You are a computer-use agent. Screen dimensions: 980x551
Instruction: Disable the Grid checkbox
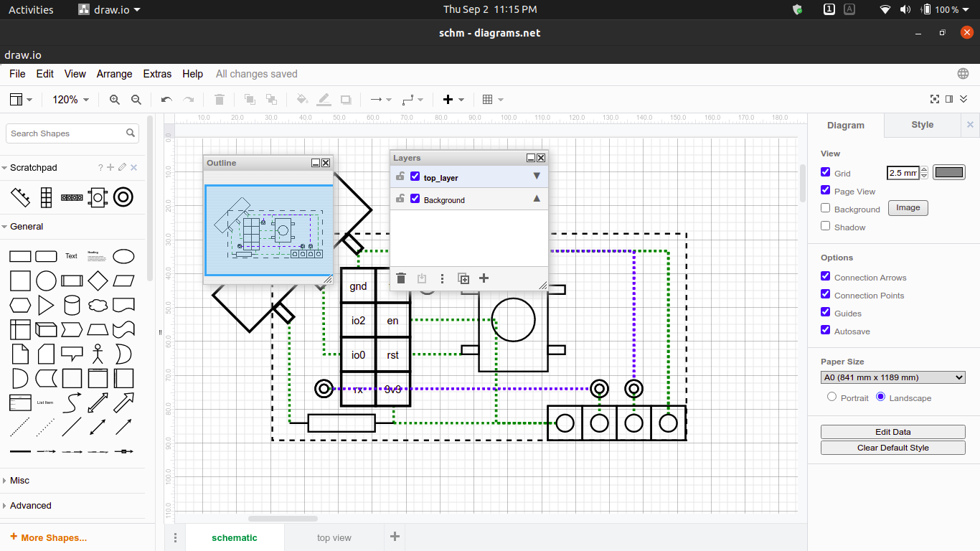click(x=826, y=172)
